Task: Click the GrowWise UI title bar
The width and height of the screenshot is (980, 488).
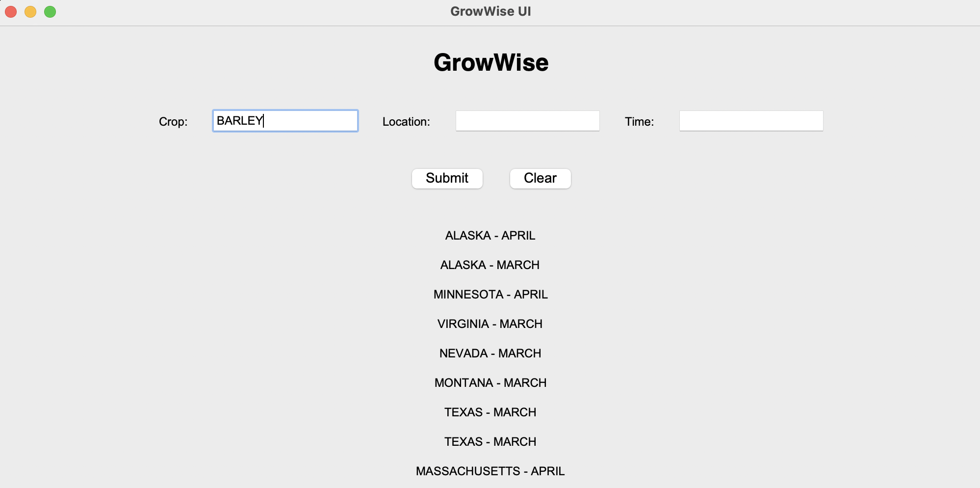Action: click(490, 11)
